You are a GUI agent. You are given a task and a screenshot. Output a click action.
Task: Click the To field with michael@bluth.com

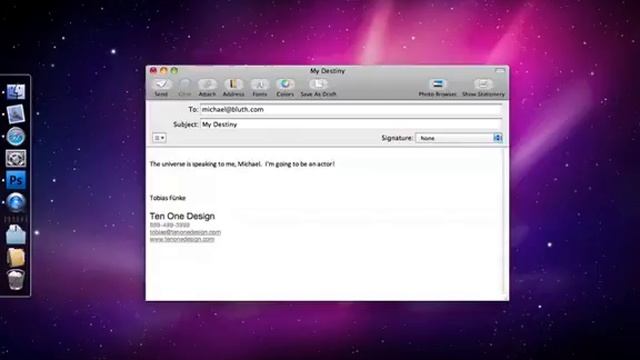tap(351, 109)
